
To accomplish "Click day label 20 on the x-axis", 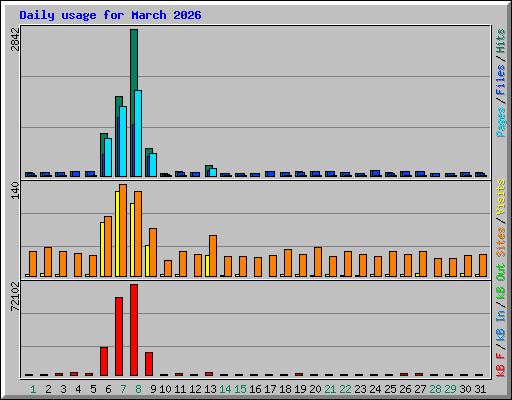I will [315, 389].
